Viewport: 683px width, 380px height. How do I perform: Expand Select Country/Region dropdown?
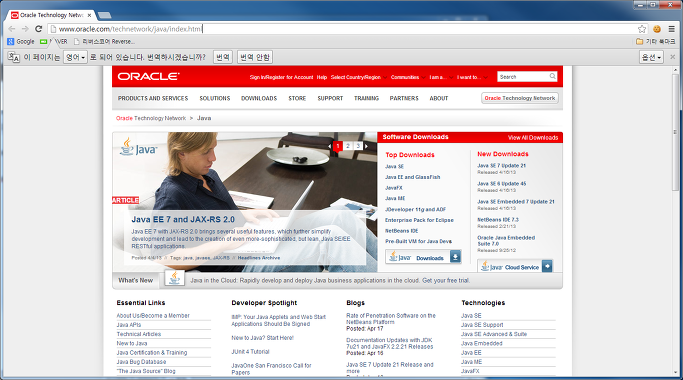(358, 77)
